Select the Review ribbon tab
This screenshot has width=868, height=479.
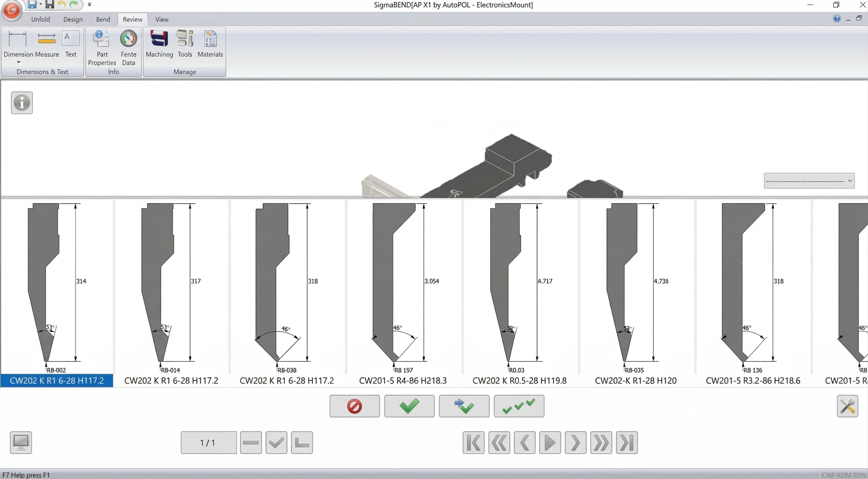click(x=132, y=19)
